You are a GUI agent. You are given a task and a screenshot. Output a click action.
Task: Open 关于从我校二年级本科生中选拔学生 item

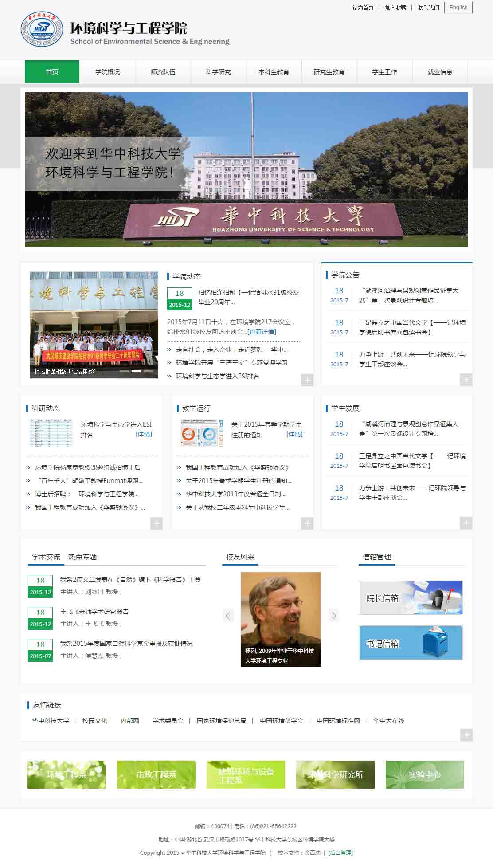tap(238, 507)
